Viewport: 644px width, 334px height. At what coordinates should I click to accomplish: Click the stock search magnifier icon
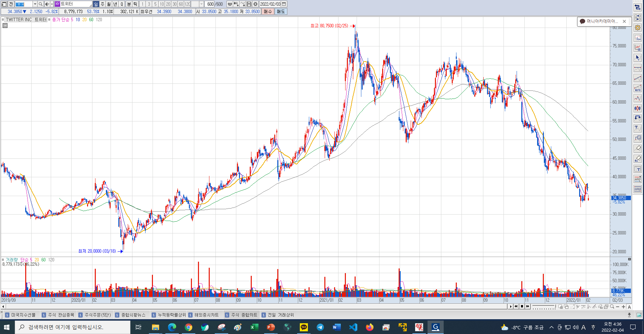coord(41,4)
